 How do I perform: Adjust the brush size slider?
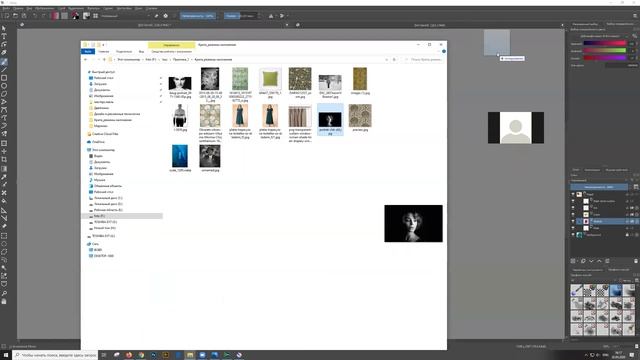240,16
